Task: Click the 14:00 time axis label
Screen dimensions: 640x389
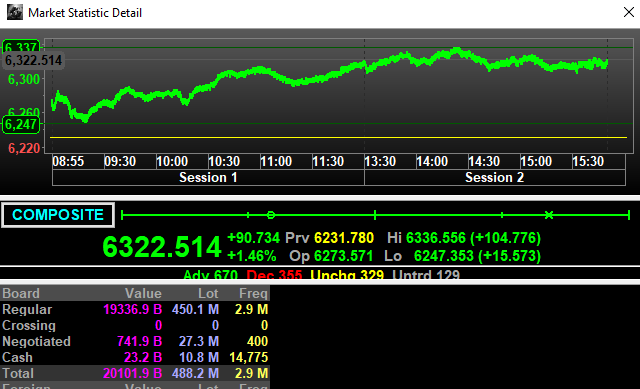Action: click(x=432, y=162)
